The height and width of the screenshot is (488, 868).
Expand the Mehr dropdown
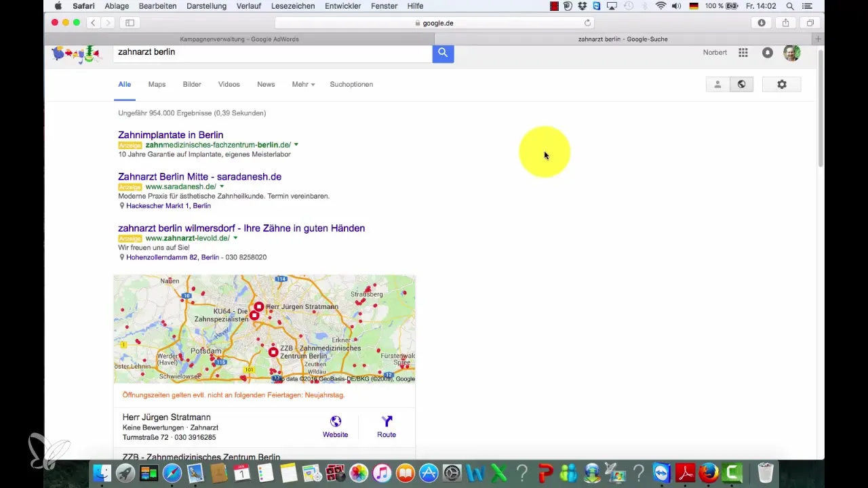pos(304,84)
